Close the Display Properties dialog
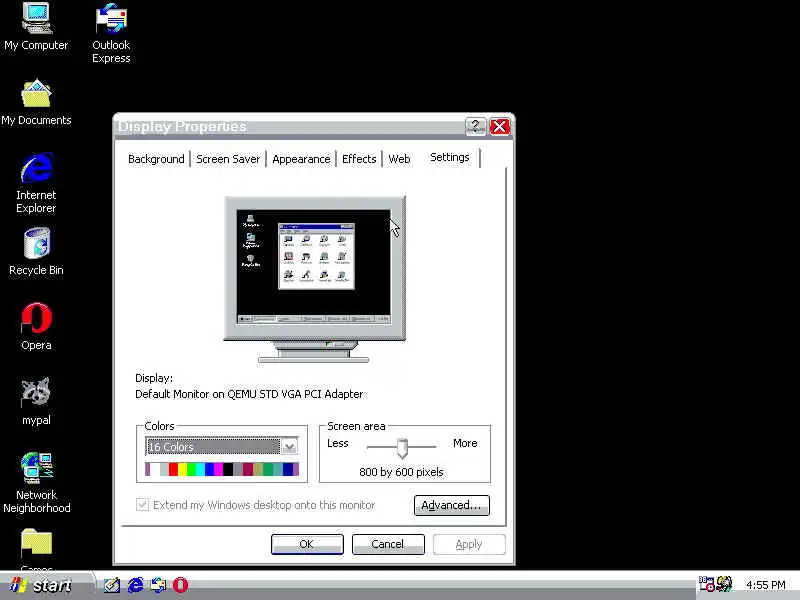The height and width of the screenshot is (600, 800). pos(499,126)
